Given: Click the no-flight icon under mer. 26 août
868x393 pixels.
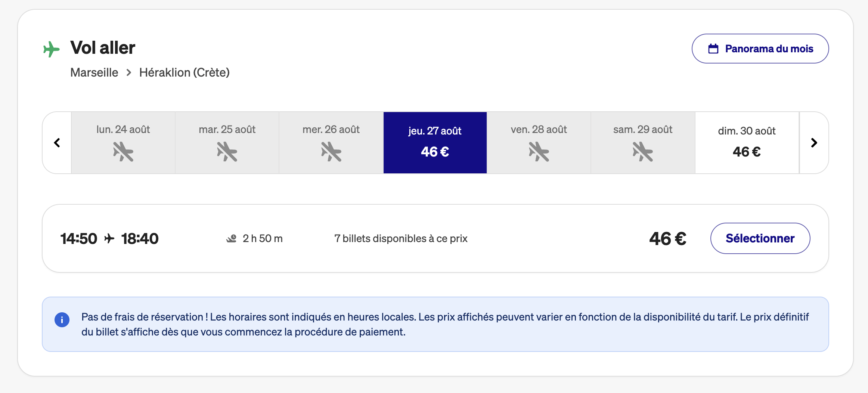Looking at the screenshot, I should (331, 152).
